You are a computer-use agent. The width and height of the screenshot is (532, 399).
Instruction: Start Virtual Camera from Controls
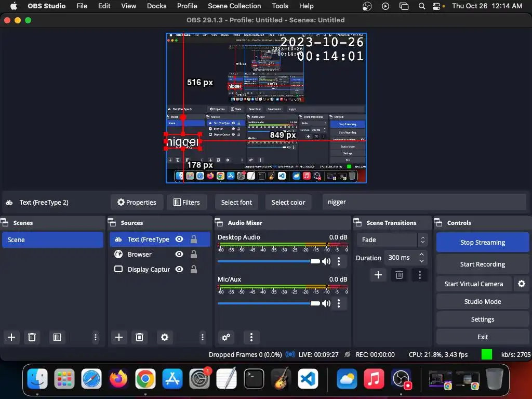coord(474,284)
